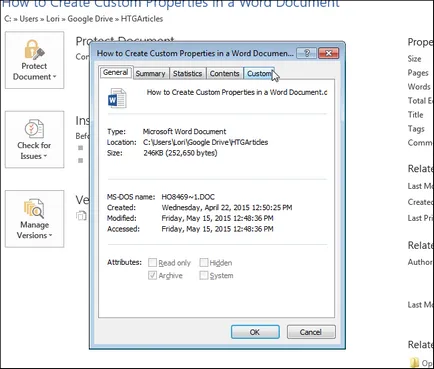Click the help question mark button in dialog
The height and width of the screenshot is (369, 434).
coord(306,53)
